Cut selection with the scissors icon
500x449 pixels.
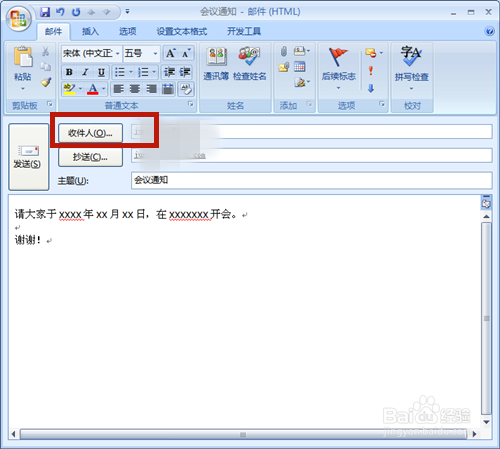coord(46,51)
